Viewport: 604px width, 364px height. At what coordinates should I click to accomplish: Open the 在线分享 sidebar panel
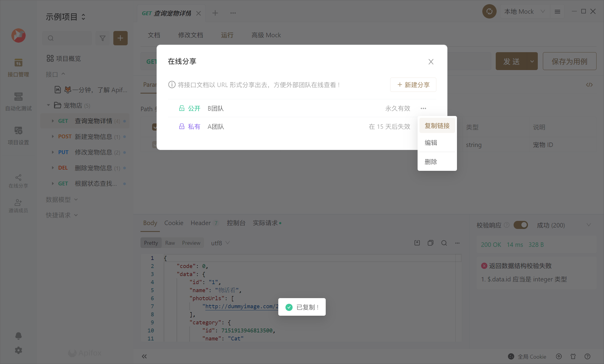(18, 180)
